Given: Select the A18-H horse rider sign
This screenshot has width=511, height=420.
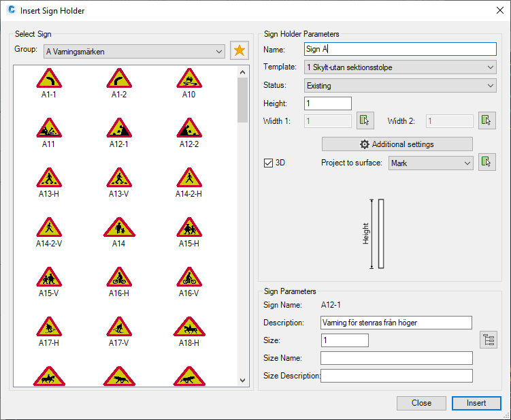Looking at the screenshot, I should [189, 332].
